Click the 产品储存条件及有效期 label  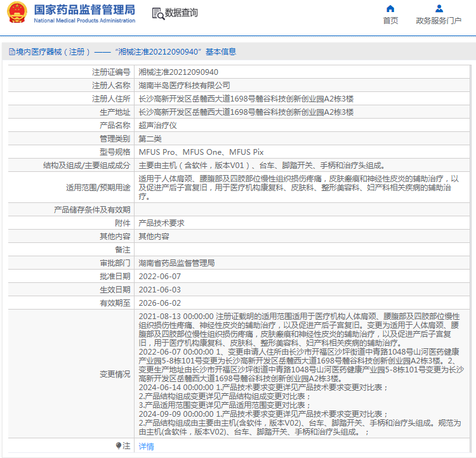coord(92,210)
